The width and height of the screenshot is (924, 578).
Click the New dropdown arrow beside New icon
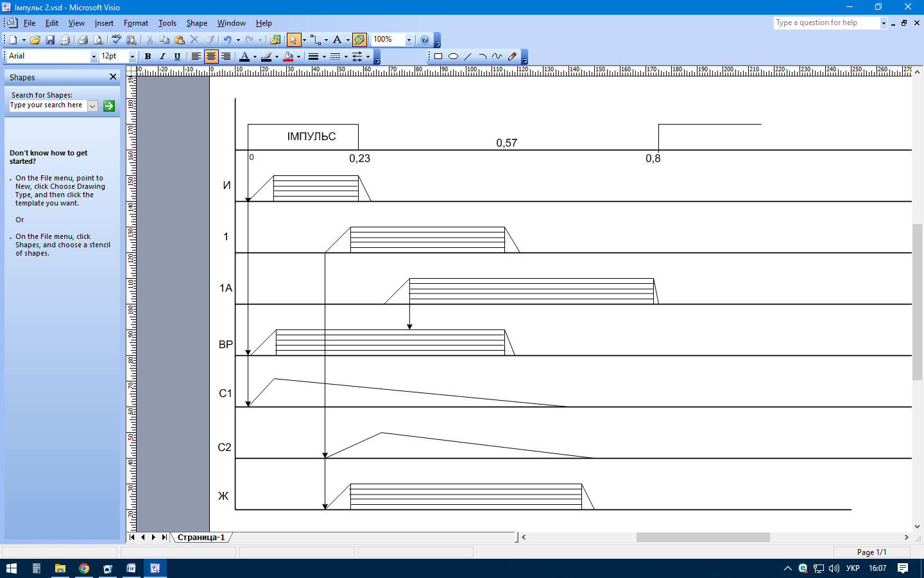pyautogui.click(x=24, y=40)
